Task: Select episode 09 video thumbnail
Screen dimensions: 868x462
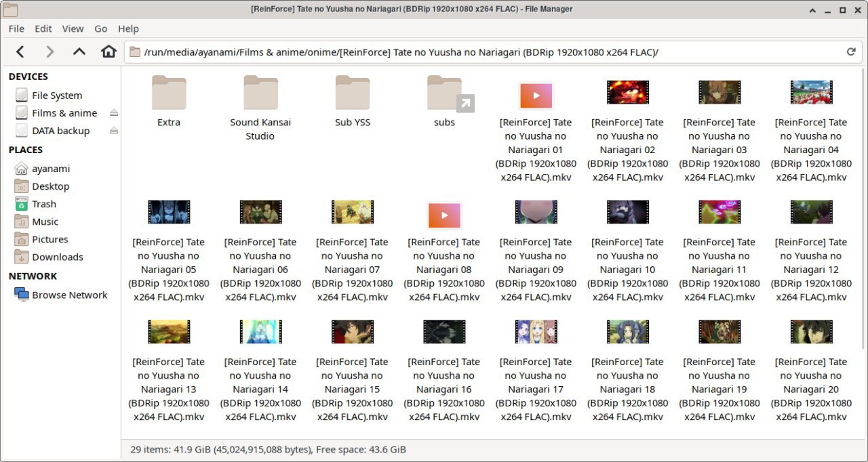Action: (x=536, y=212)
